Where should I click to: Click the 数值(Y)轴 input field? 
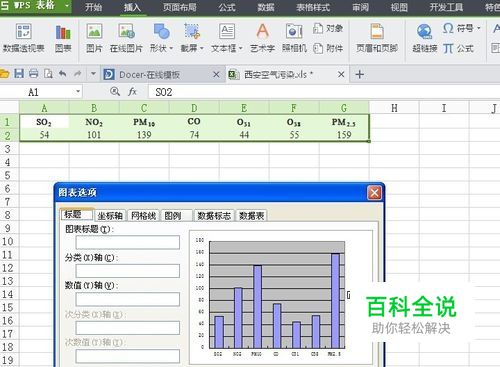(128, 299)
